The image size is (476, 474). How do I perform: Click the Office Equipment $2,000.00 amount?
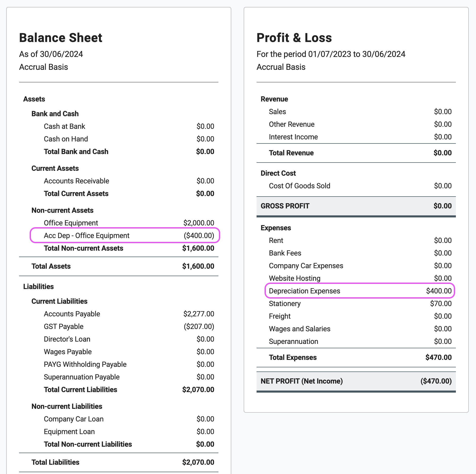(199, 223)
